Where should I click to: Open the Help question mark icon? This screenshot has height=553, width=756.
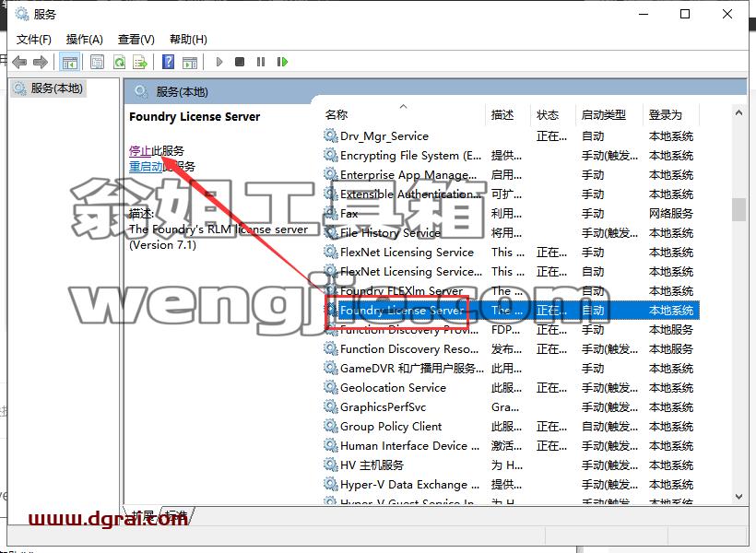[169, 62]
